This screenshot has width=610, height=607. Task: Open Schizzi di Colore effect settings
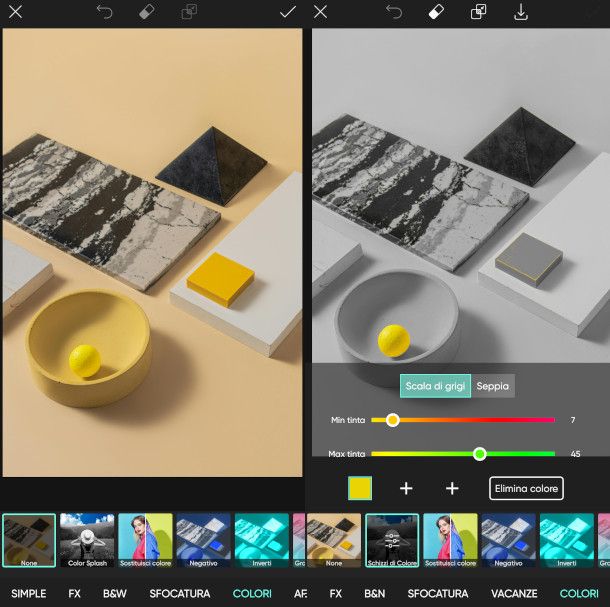click(x=392, y=540)
